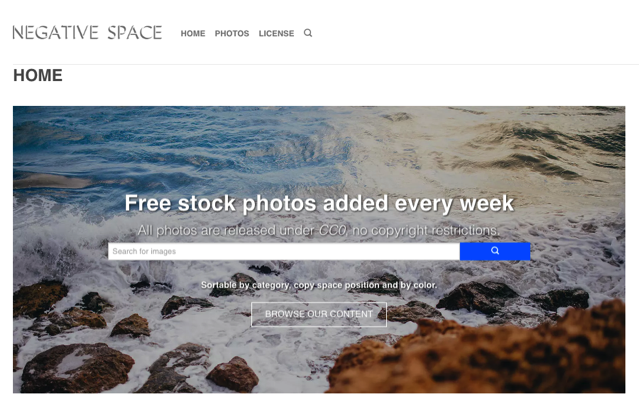
Task: Open the HOME navigation item
Action: [193, 33]
